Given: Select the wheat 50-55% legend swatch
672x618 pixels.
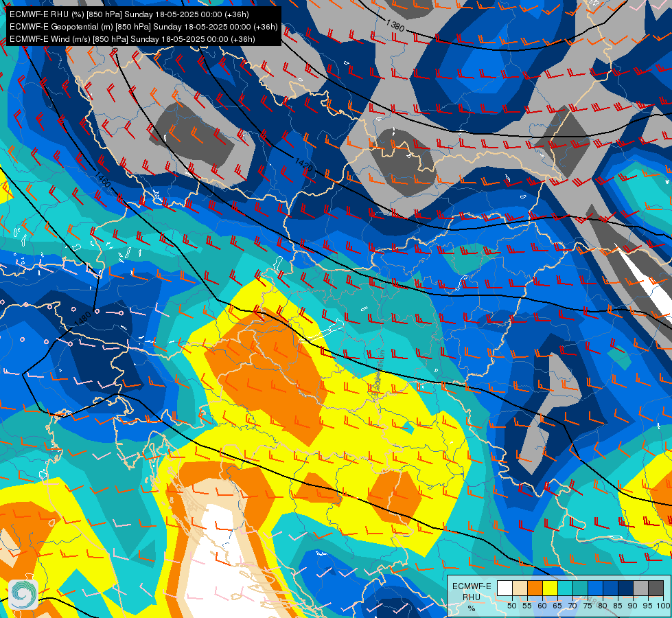Looking at the screenshot, I should click(x=520, y=588).
